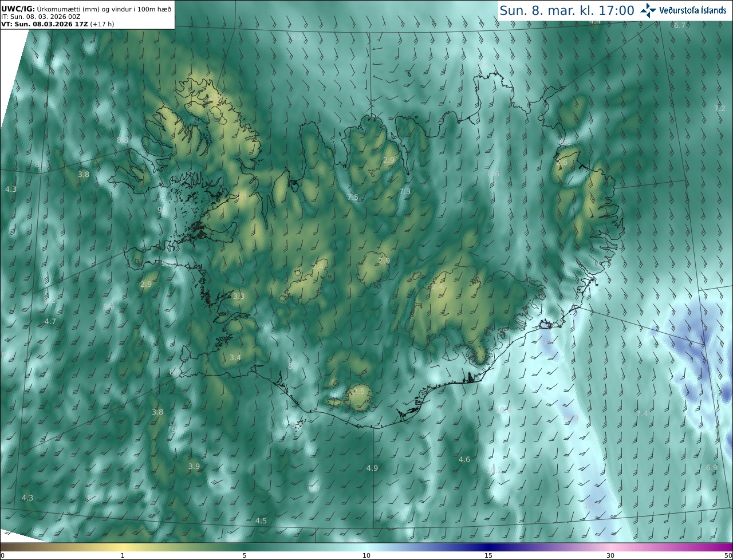This screenshot has height=560, width=733.
Task: Click the "Sun. 8. mar. kl. 17:00" date label
Action: [567, 10]
